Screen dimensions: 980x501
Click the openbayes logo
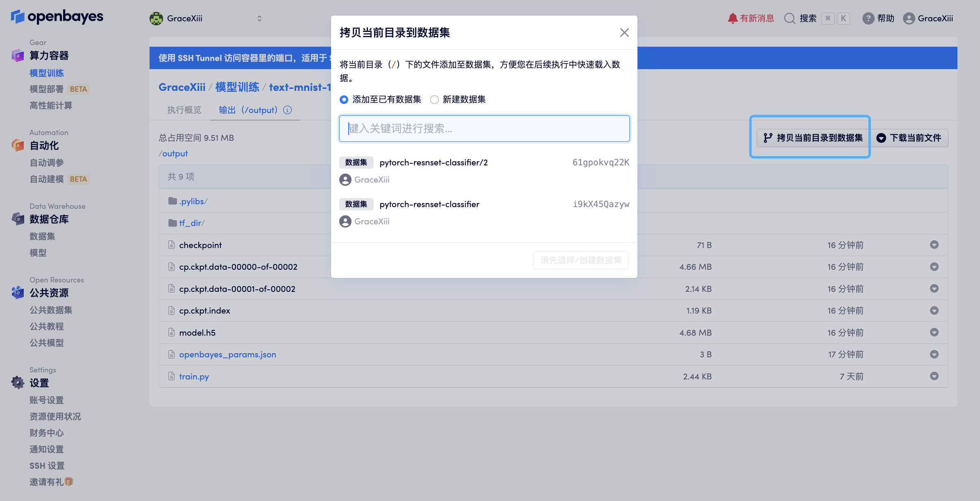tap(57, 17)
